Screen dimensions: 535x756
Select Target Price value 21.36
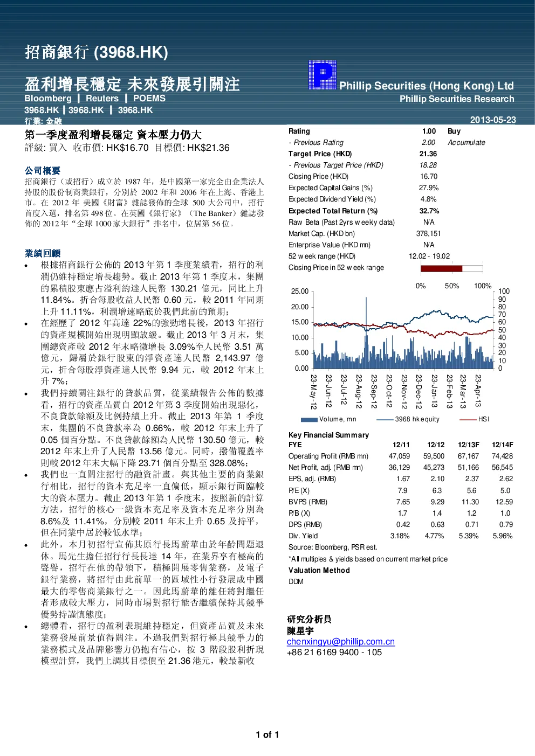coord(428,154)
